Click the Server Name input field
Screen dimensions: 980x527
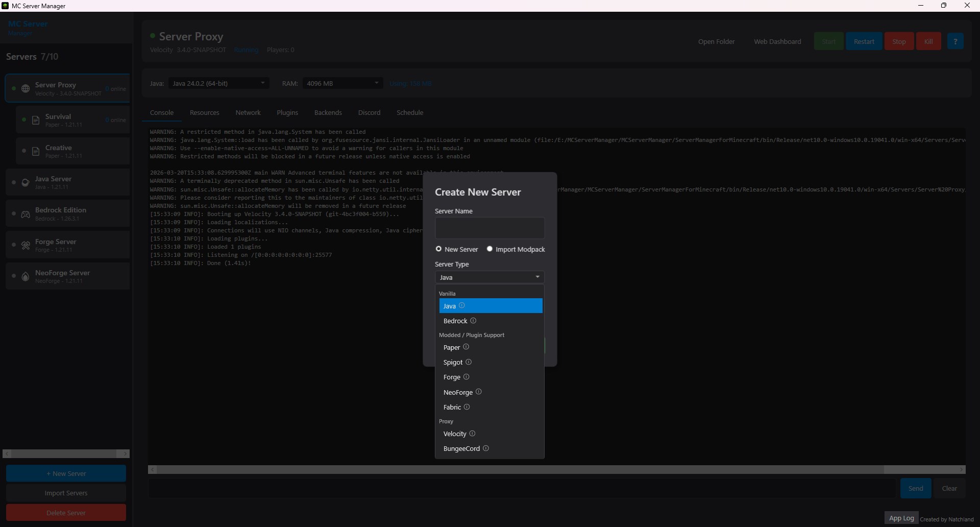pyautogui.click(x=489, y=228)
